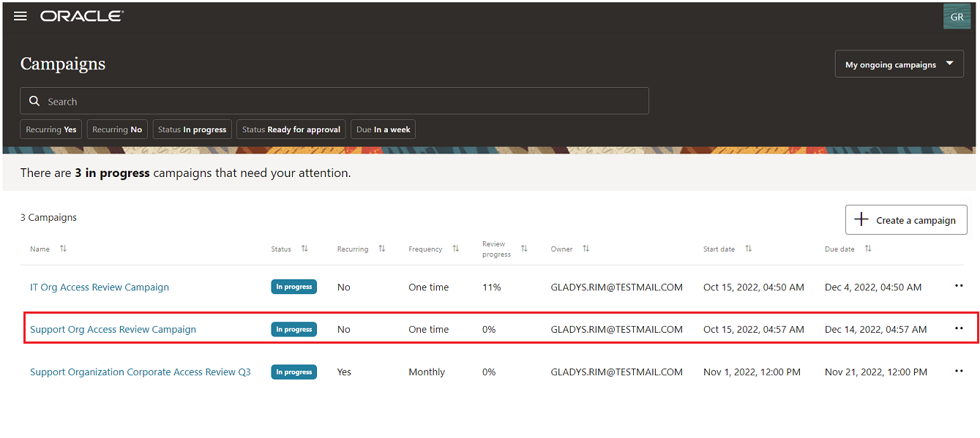Image resolution: width=980 pixels, height=438 pixels.
Task: Sort by Due date column arrows
Action: pos(868,249)
